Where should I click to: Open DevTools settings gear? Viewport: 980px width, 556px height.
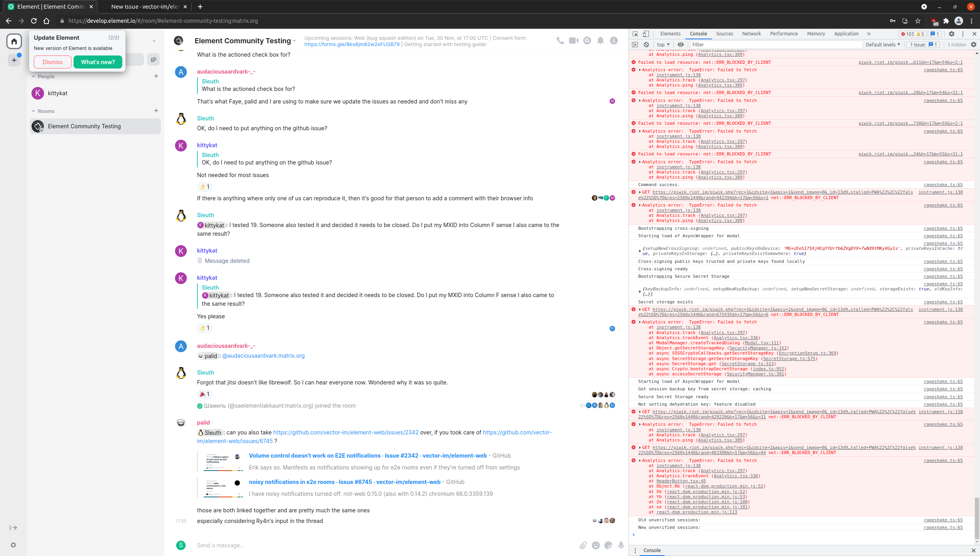point(952,34)
